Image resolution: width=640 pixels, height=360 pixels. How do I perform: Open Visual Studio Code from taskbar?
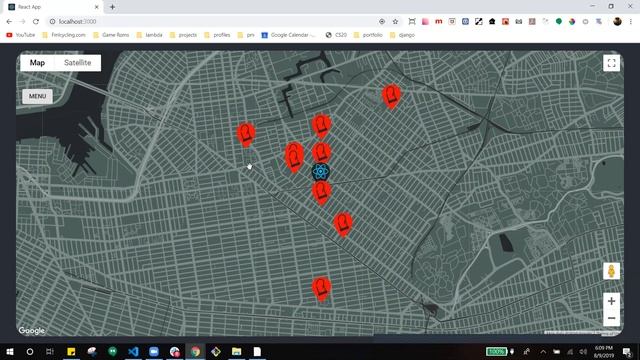133,351
